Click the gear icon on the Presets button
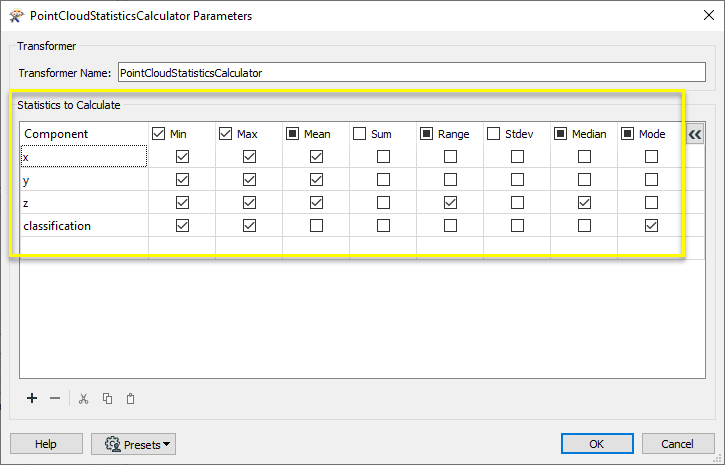The image size is (725, 465). pyautogui.click(x=112, y=444)
